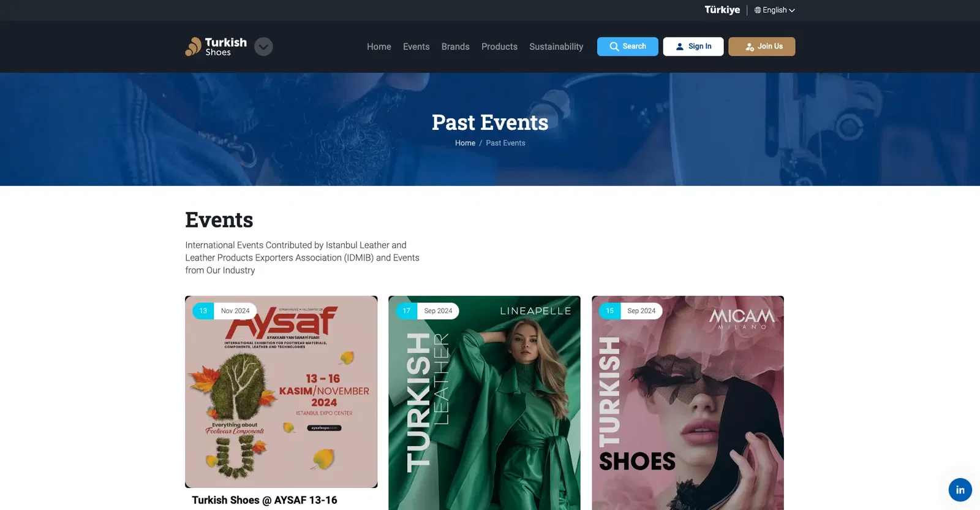Select Brands in the navigation bar
The image size is (980, 510).
[456, 47]
